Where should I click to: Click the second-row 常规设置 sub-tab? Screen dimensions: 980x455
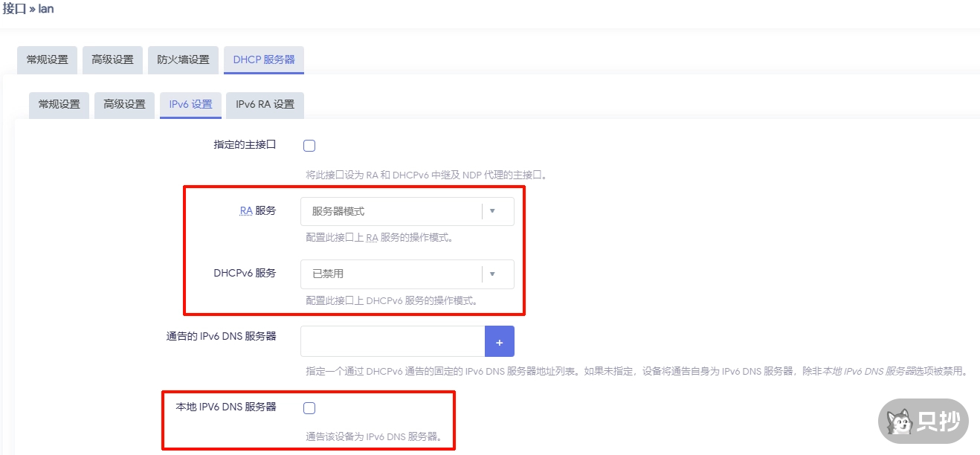(x=59, y=105)
